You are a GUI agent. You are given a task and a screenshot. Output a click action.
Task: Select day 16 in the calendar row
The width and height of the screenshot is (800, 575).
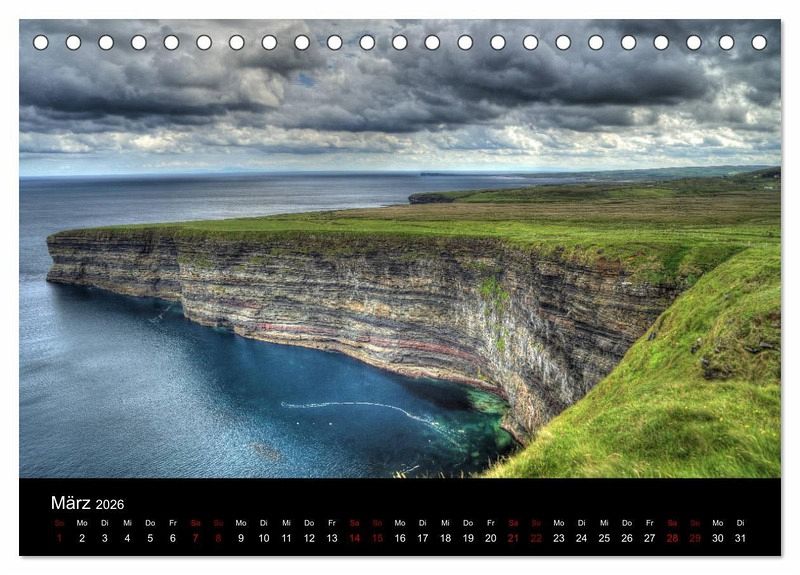tap(400, 538)
